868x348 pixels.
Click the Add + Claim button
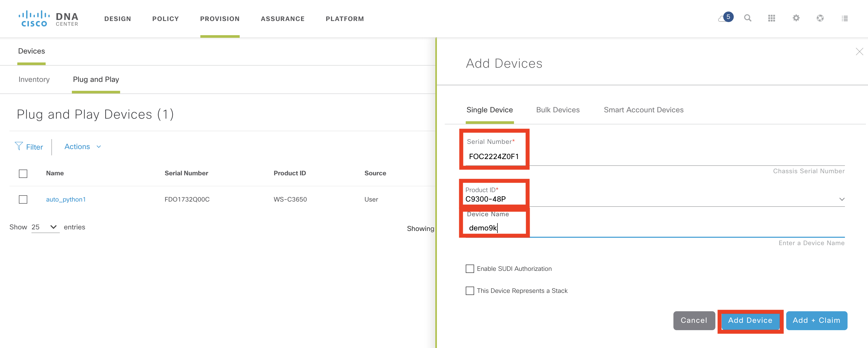click(x=816, y=320)
